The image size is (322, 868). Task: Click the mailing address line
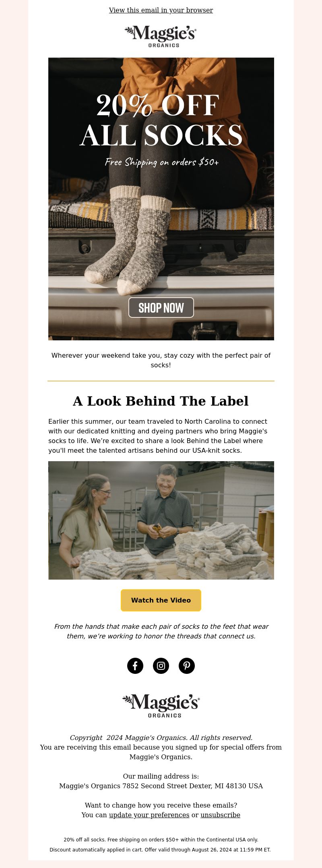pyautogui.click(x=161, y=786)
